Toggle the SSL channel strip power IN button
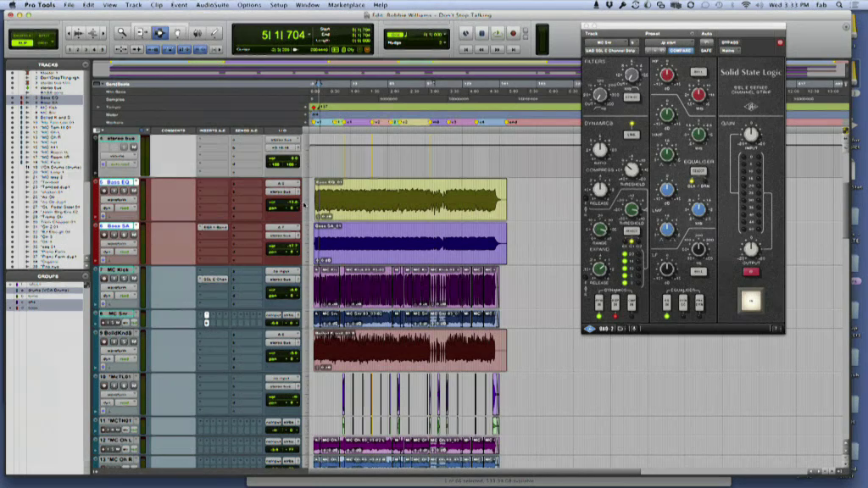Screen dimensions: 868x488 751,301
